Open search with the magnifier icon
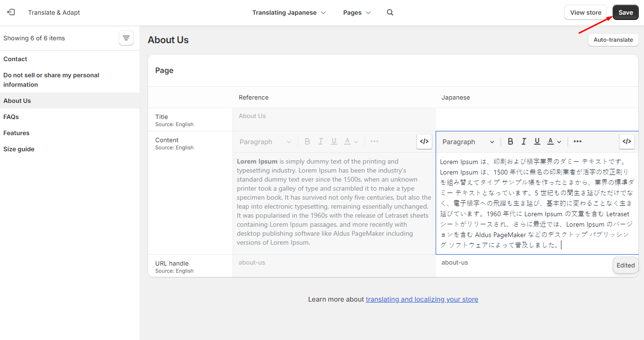 point(390,13)
